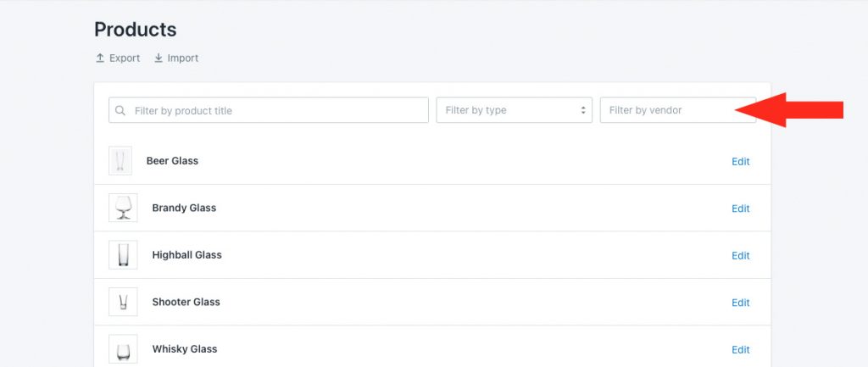Click the Filter by type stepper arrows
Screen dimensions: 868x367
pyautogui.click(x=583, y=110)
